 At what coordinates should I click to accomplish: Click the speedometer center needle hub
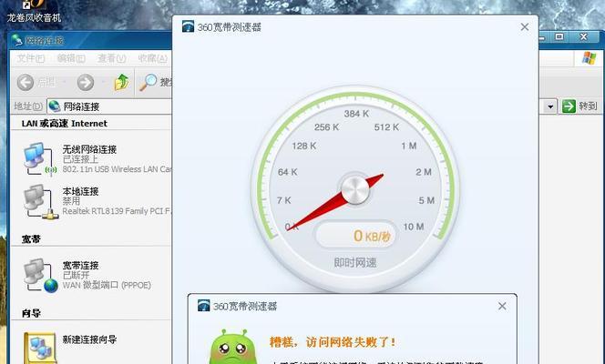tap(355, 190)
